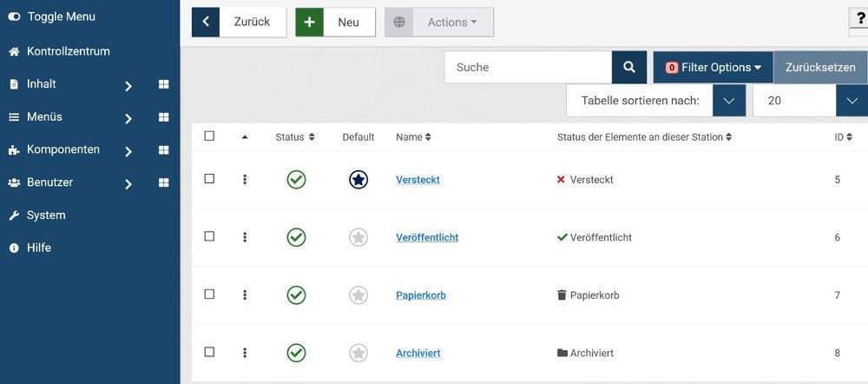Set Veröffentlicht as default via star icon
This screenshot has height=384, width=868.
point(358,237)
